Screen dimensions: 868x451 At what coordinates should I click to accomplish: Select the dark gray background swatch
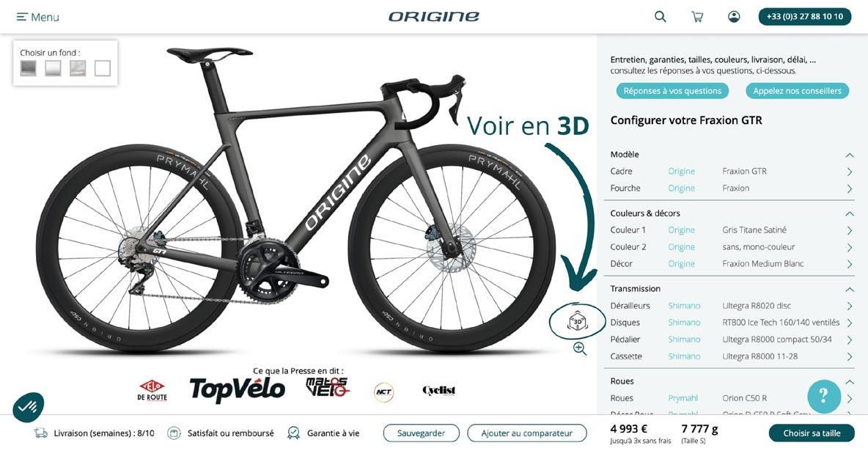pos(29,68)
